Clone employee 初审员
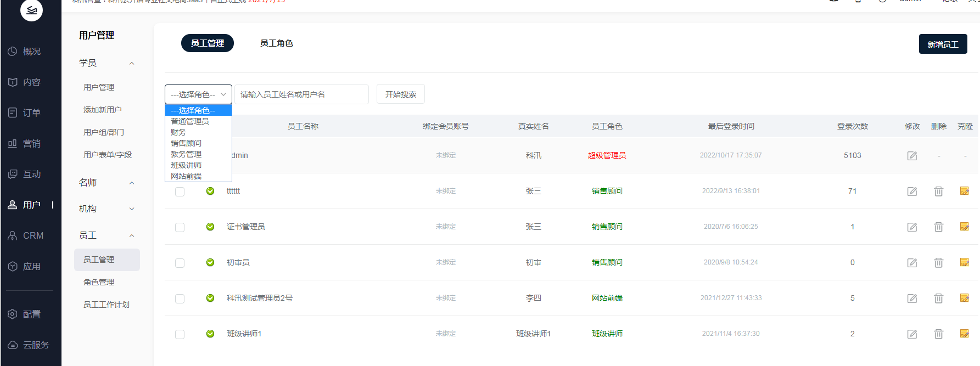980x366 pixels. click(x=965, y=262)
